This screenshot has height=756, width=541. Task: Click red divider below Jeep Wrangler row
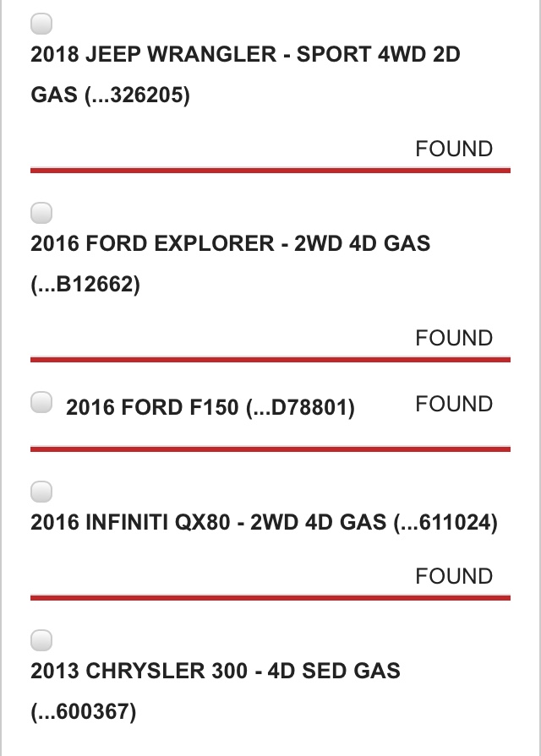pos(270,170)
